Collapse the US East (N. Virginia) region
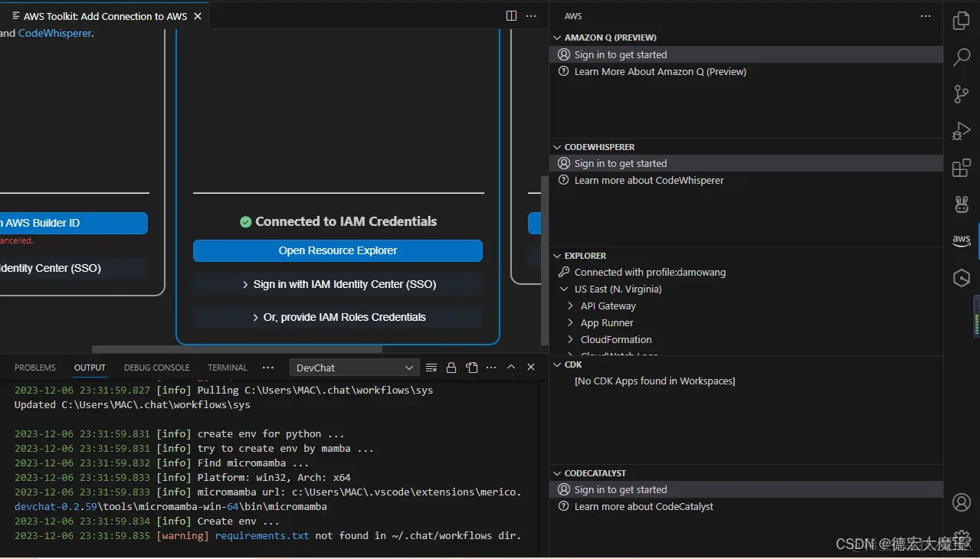Viewport: 980px width, 559px height. click(565, 289)
